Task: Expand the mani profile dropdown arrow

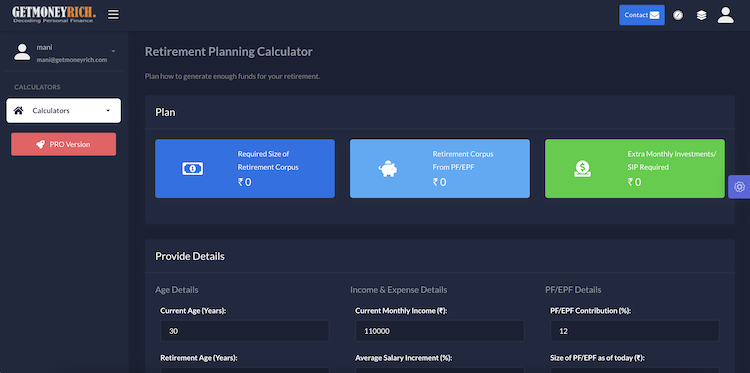Action: pyautogui.click(x=113, y=51)
